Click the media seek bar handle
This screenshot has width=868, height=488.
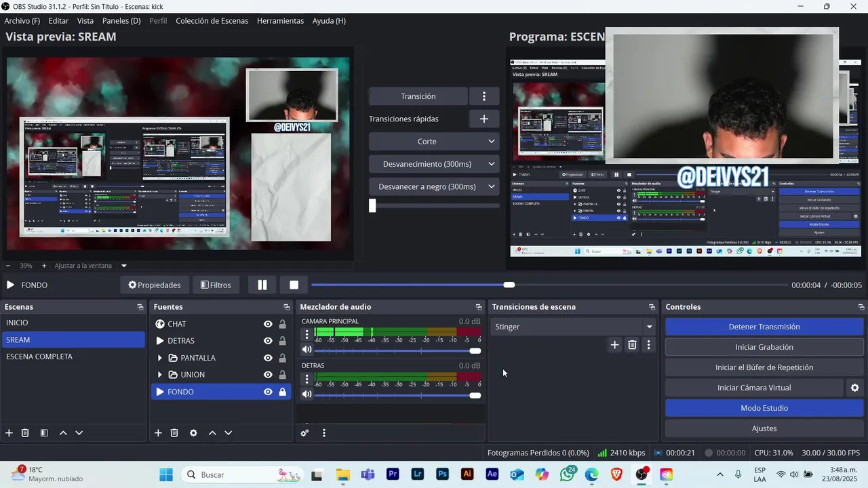coord(509,285)
